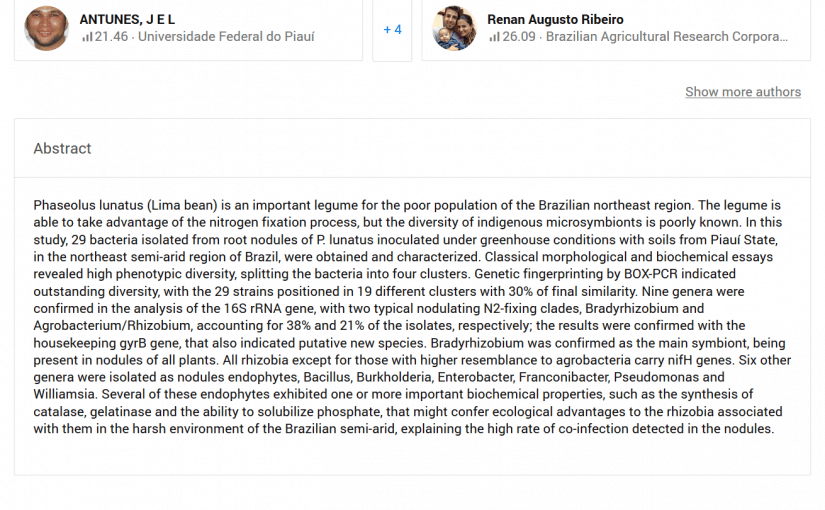Expand the +4 additional authors button
The height and width of the screenshot is (510, 825).
(x=392, y=30)
